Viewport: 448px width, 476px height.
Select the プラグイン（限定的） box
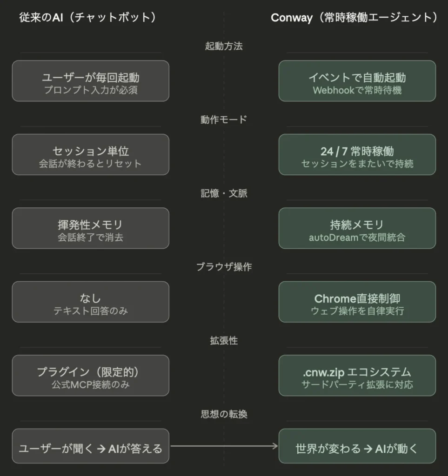(90, 376)
